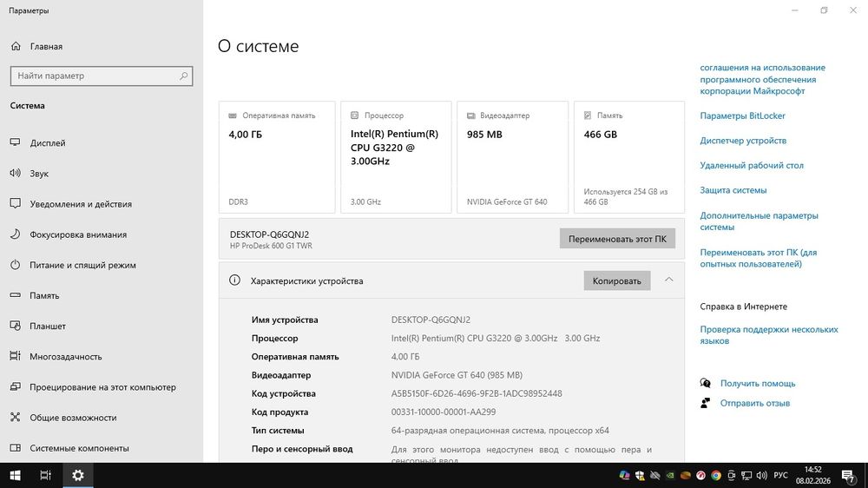Image resolution: width=868 pixels, height=488 pixels.
Task: Click the Память storage card icon
Action: [588, 115]
